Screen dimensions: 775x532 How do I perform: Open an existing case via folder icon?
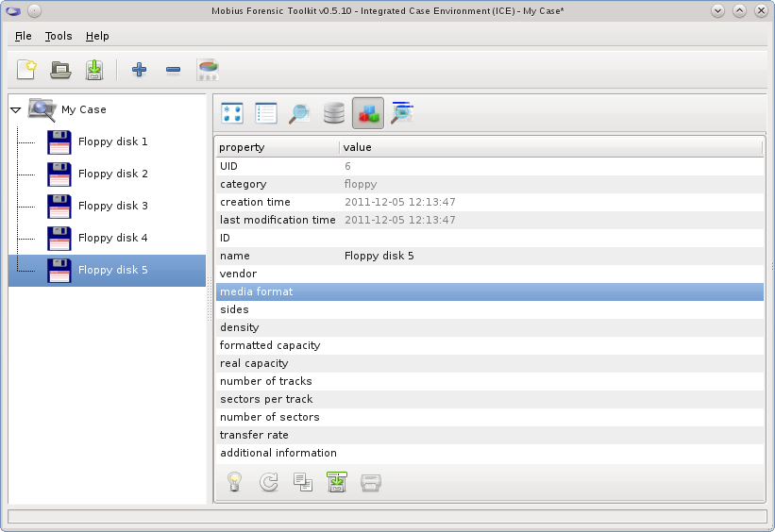point(60,70)
